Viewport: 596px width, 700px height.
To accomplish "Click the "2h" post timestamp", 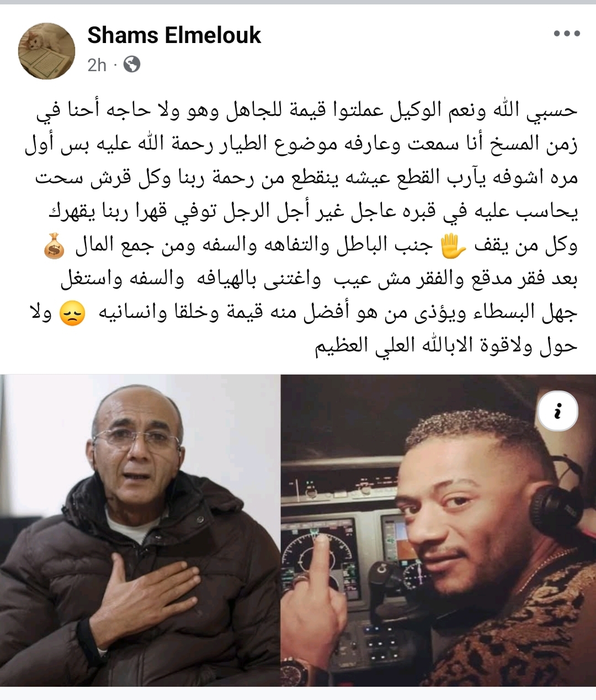I will click(x=97, y=65).
